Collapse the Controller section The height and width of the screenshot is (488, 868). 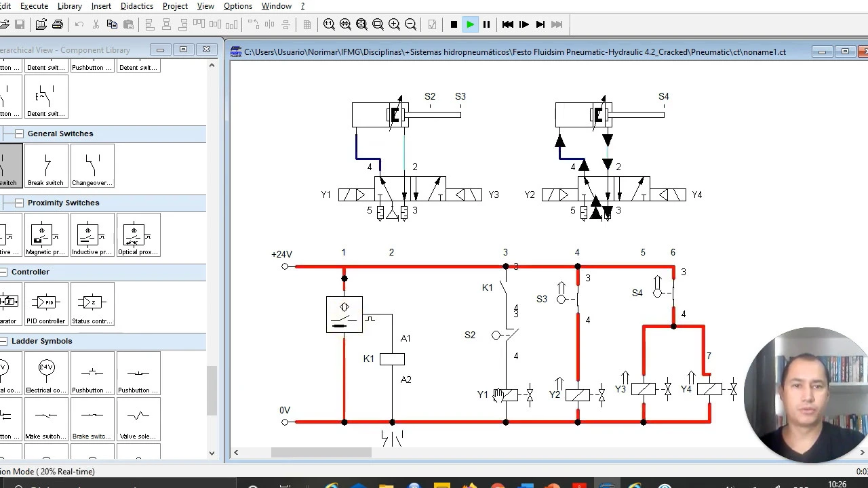[3, 272]
